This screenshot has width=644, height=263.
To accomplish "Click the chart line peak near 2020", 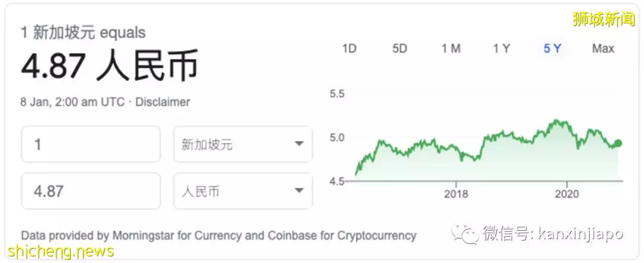I will (555, 120).
